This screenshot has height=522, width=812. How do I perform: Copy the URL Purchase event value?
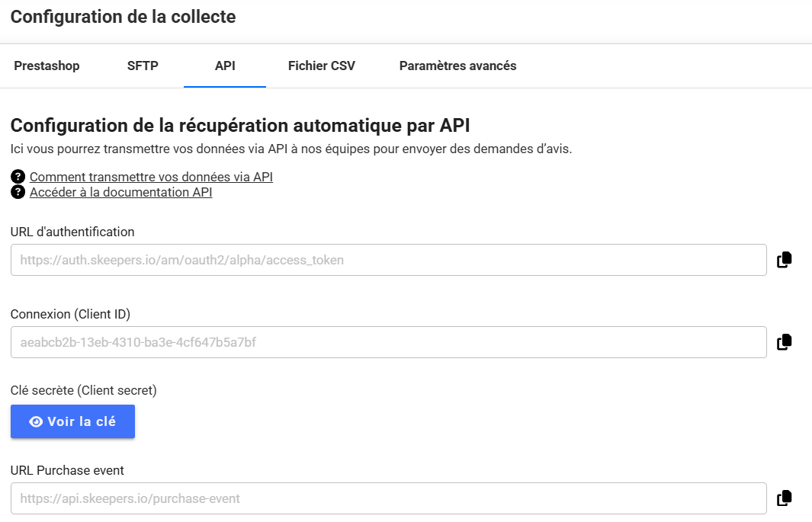click(x=784, y=498)
